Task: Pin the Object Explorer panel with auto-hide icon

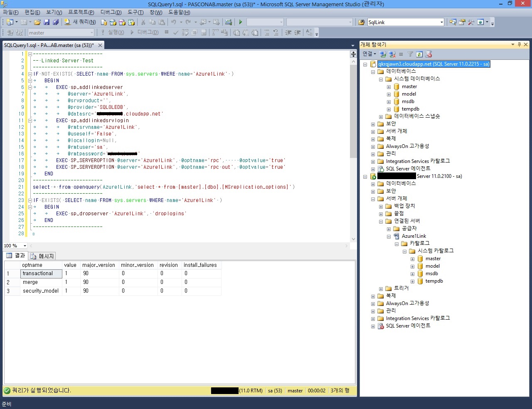Action: coord(519,44)
